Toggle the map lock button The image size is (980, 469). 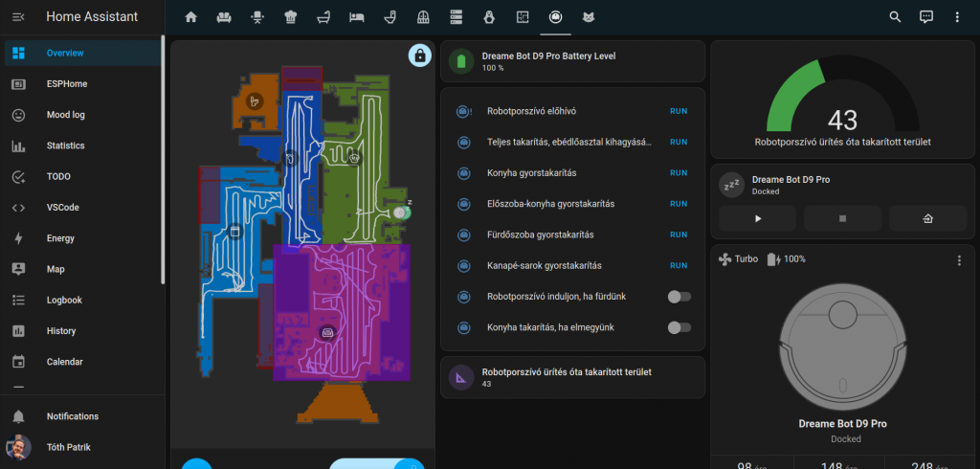point(420,56)
